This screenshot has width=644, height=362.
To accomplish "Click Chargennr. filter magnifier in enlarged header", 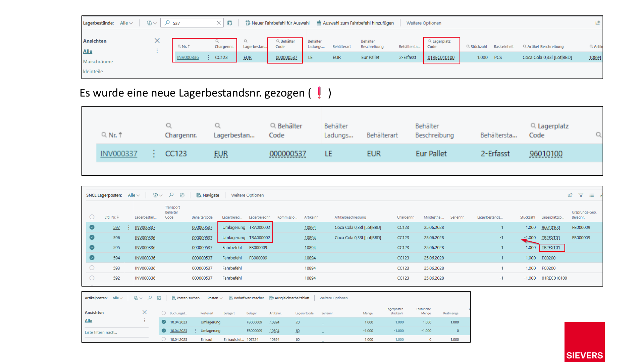I will [x=169, y=126].
